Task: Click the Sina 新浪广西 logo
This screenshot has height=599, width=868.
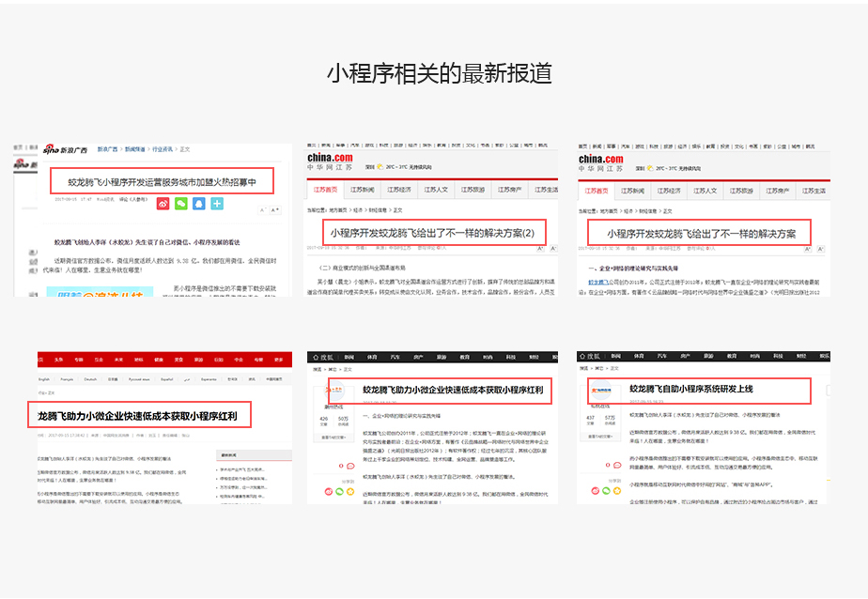Action: coord(66,149)
